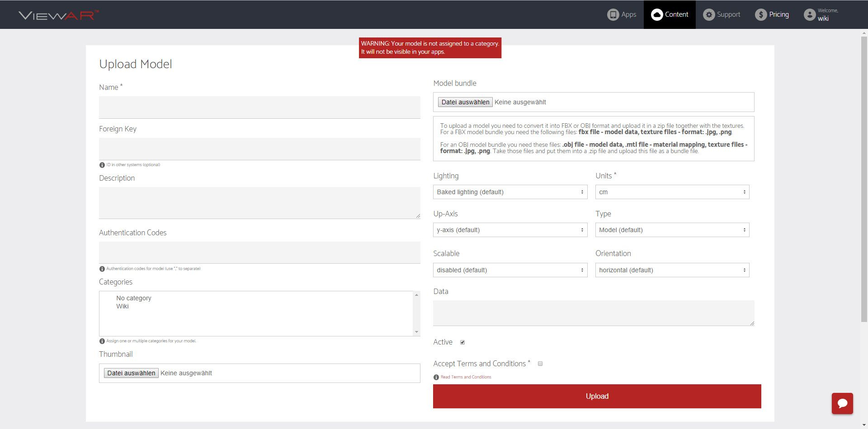
Task: Expand the Units dropdown
Action: 672,192
